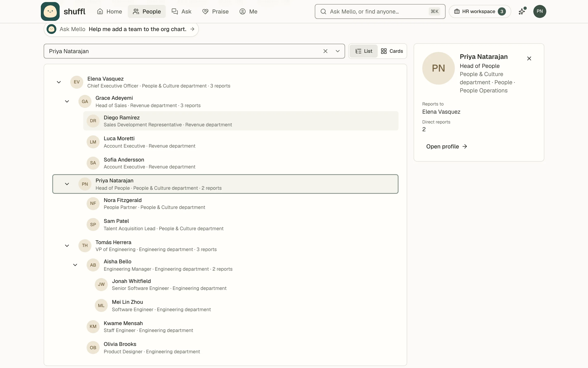Screen dimensions: 588x368
Task: Click the sparkle notifications icon
Action: pyautogui.click(x=522, y=11)
